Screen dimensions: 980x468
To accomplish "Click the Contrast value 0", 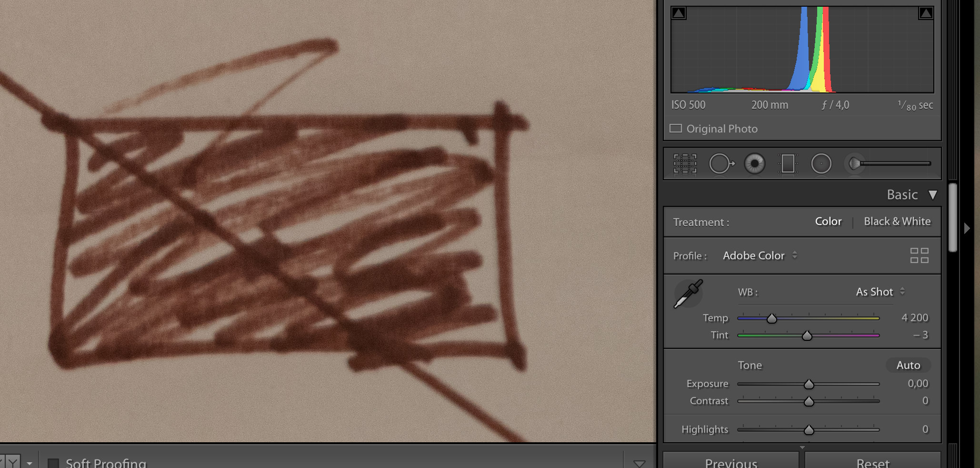I will click(x=925, y=400).
